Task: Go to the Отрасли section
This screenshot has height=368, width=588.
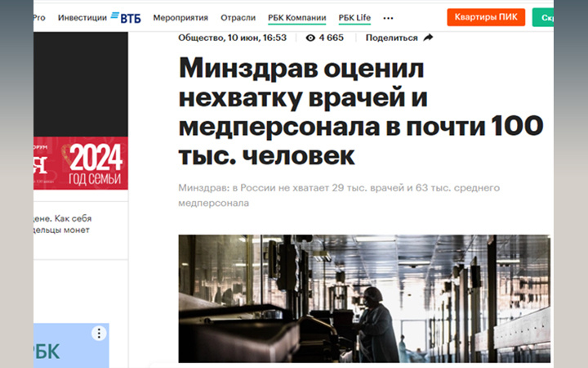Action: 238,18
